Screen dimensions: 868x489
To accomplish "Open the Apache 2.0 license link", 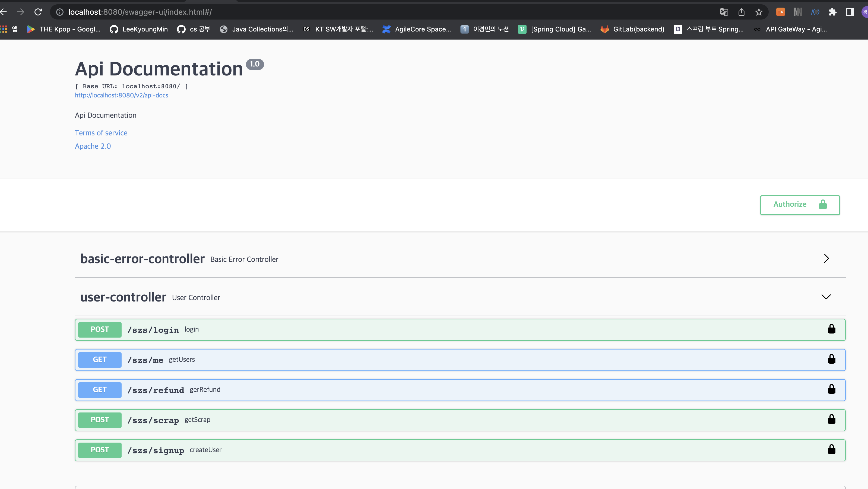I will tap(93, 146).
